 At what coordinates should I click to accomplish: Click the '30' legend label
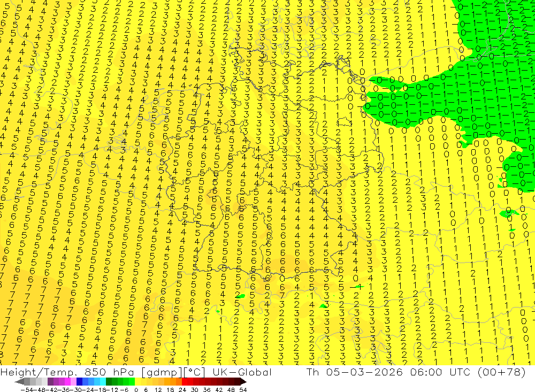click(195, 390)
